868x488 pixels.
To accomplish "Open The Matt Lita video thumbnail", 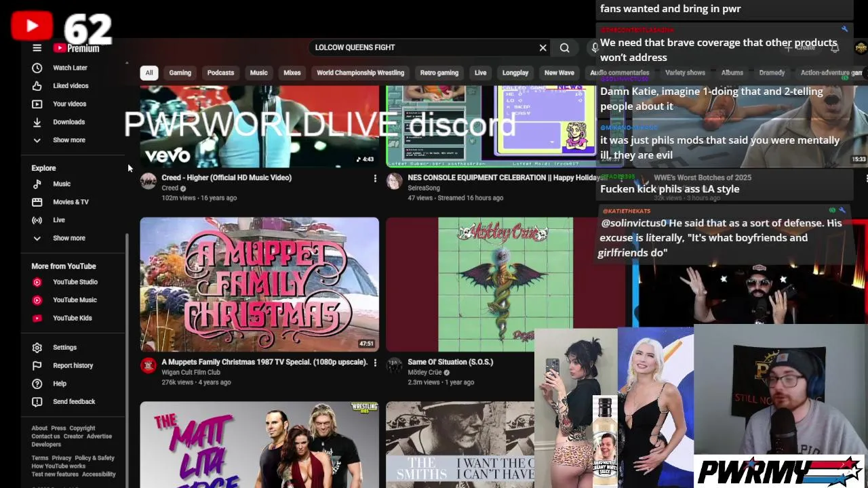I will click(x=260, y=445).
